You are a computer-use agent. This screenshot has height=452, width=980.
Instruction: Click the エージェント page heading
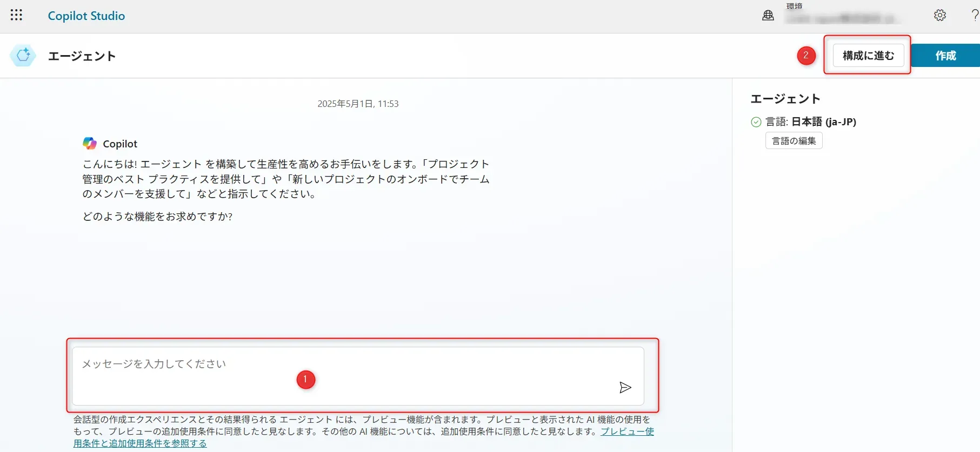click(x=82, y=56)
